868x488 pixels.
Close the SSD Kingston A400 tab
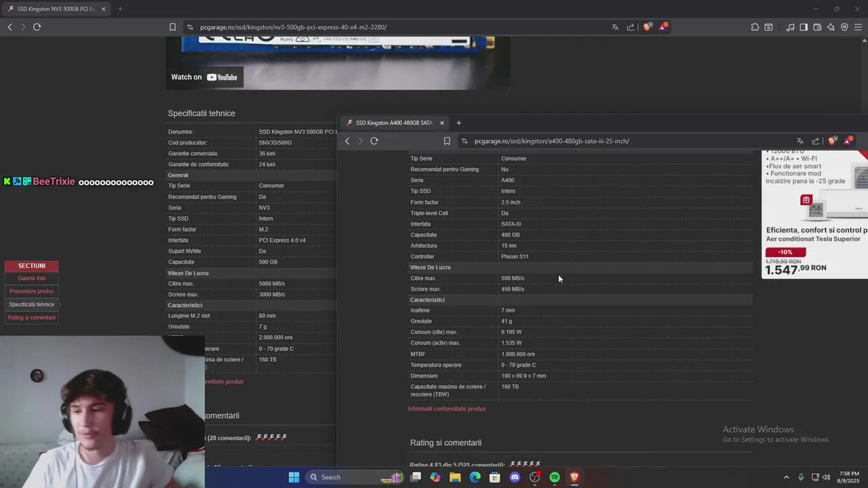441,123
